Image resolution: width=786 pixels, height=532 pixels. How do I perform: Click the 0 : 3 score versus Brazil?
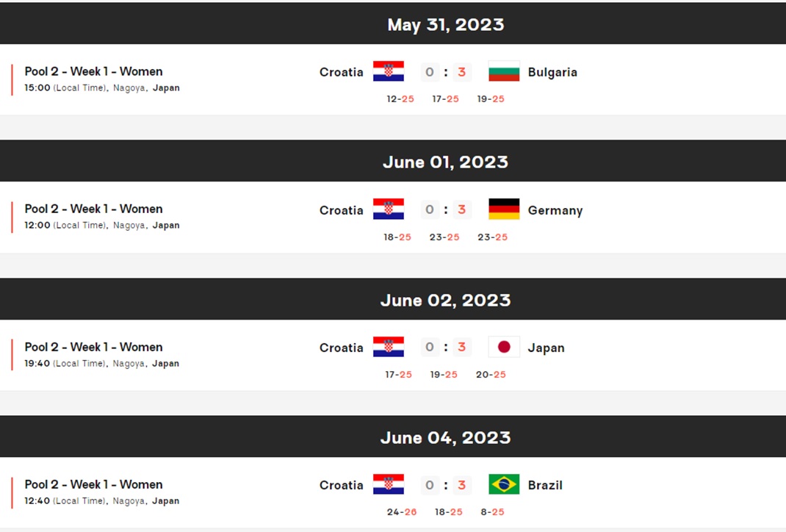(446, 485)
